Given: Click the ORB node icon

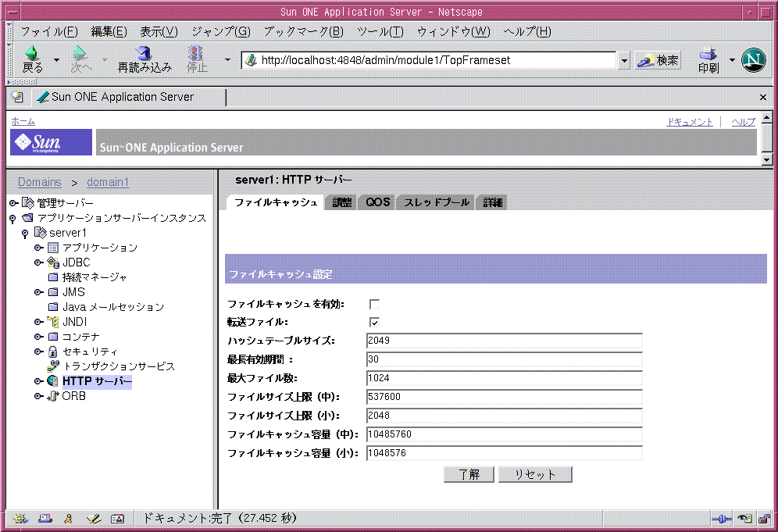Looking at the screenshot, I should pos(53,396).
